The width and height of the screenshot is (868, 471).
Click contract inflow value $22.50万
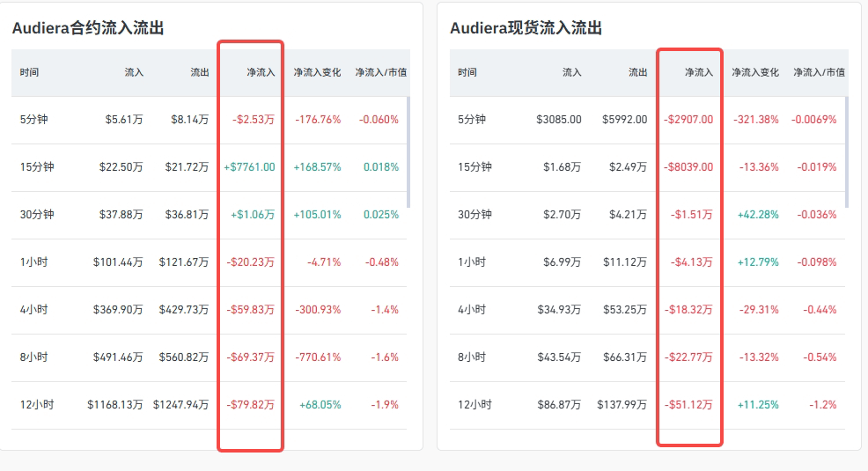tap(121, 167)
